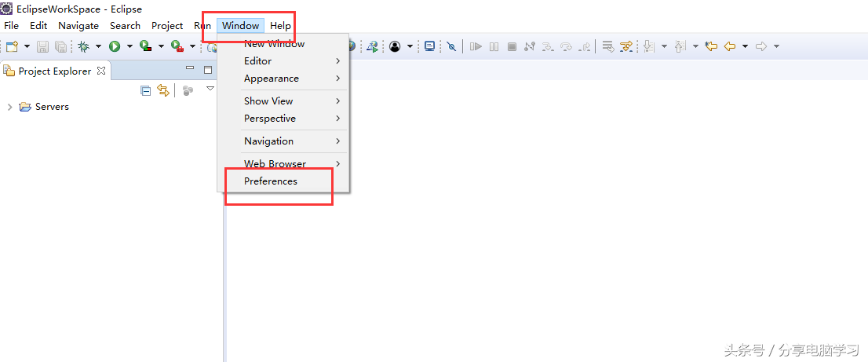The height and width of the screenshot is (362, 868).
Task: Click the Save All icon
Action: coord(61,46)
